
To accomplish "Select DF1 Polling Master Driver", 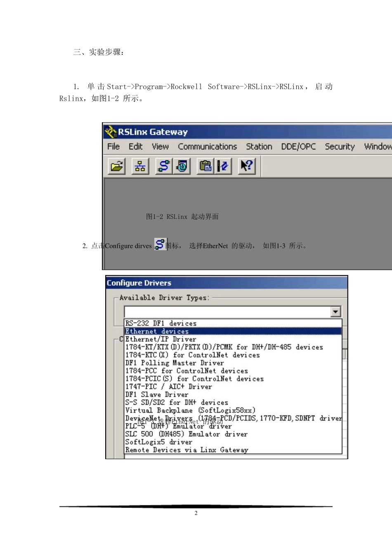I will (x=233, y=363).
